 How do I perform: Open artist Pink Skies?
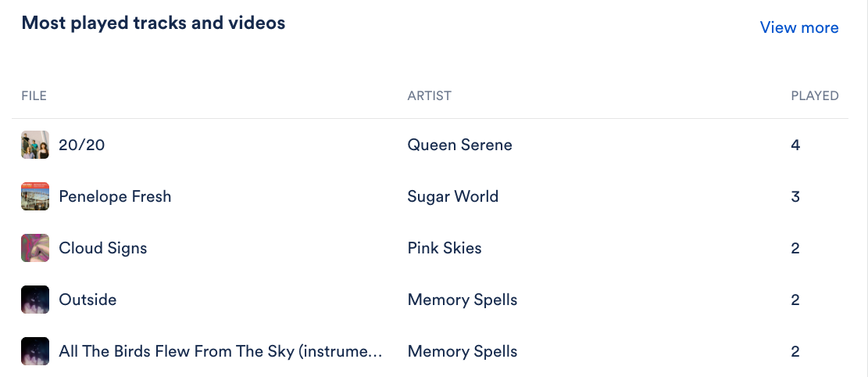(x=444, y=248)
